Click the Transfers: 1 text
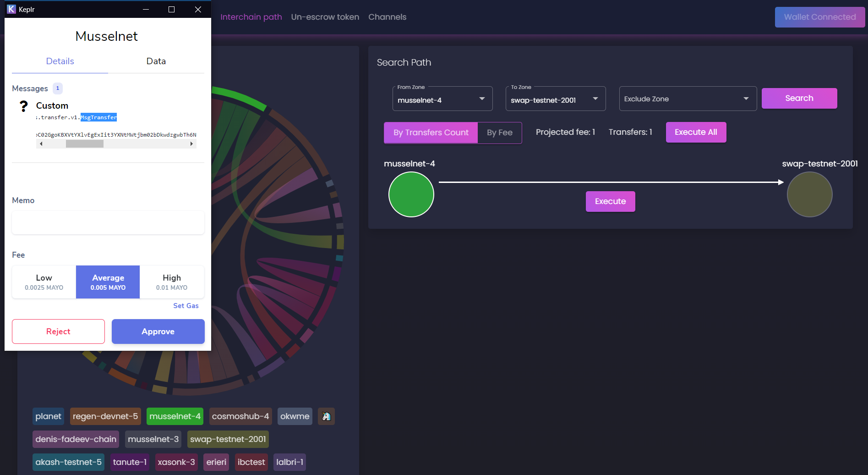 [x=630, y=132]
